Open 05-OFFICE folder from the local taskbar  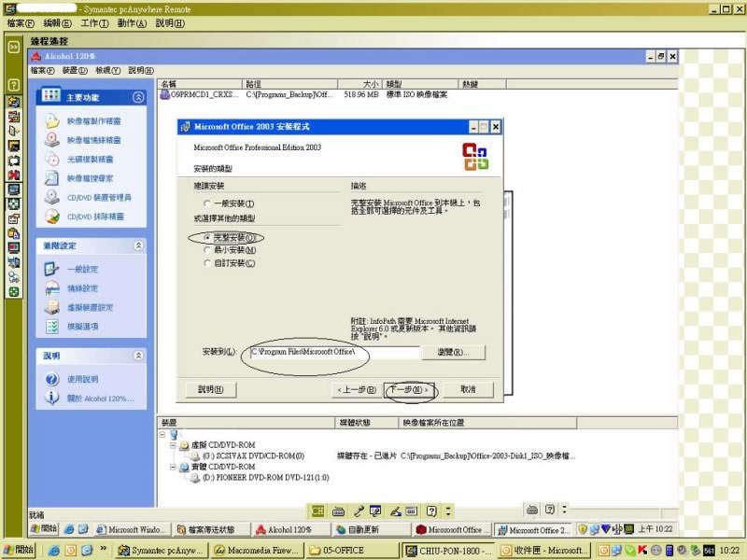pyautogui.click(x=352, y=550)
